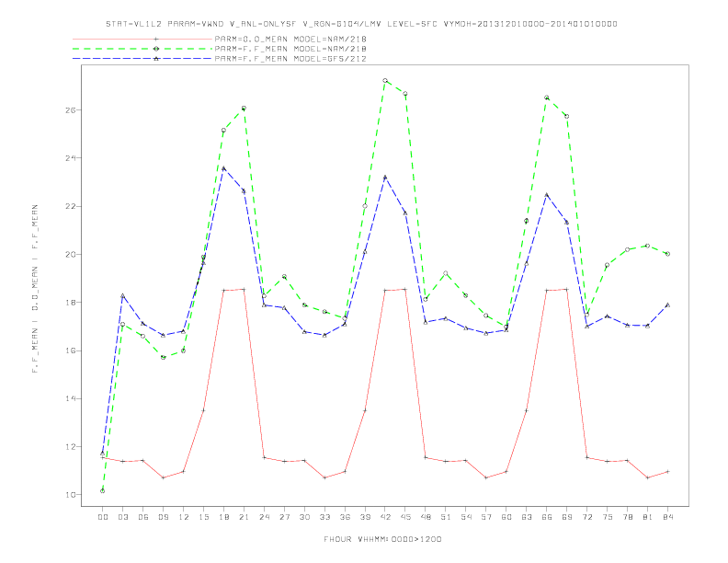Click blue GFS triangle marker at hour 03
Screen dimensions: 728x563
(122, 295)
